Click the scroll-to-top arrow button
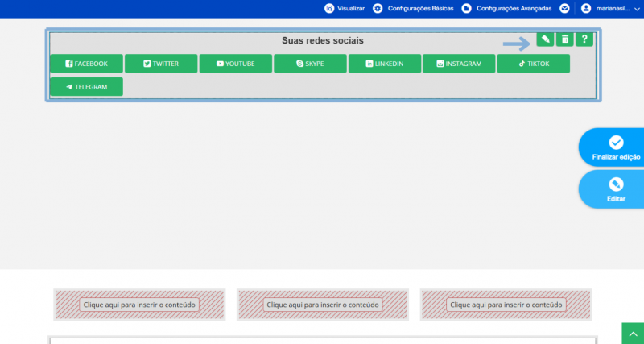Screen dimensions: 644x344 (633, 334)
